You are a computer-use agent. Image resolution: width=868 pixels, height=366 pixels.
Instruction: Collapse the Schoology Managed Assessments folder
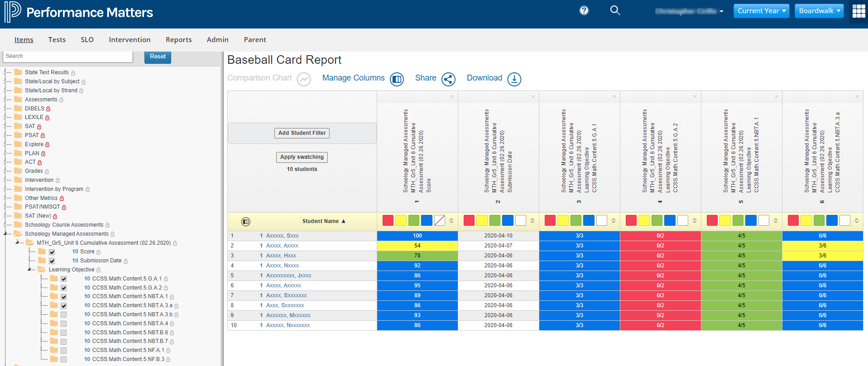coord(5,234)
